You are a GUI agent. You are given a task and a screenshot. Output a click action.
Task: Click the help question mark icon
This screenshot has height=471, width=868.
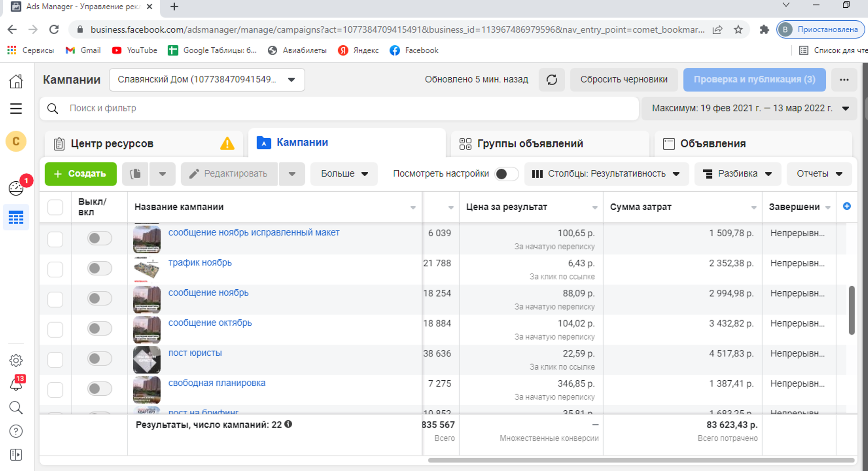(16, 431)
